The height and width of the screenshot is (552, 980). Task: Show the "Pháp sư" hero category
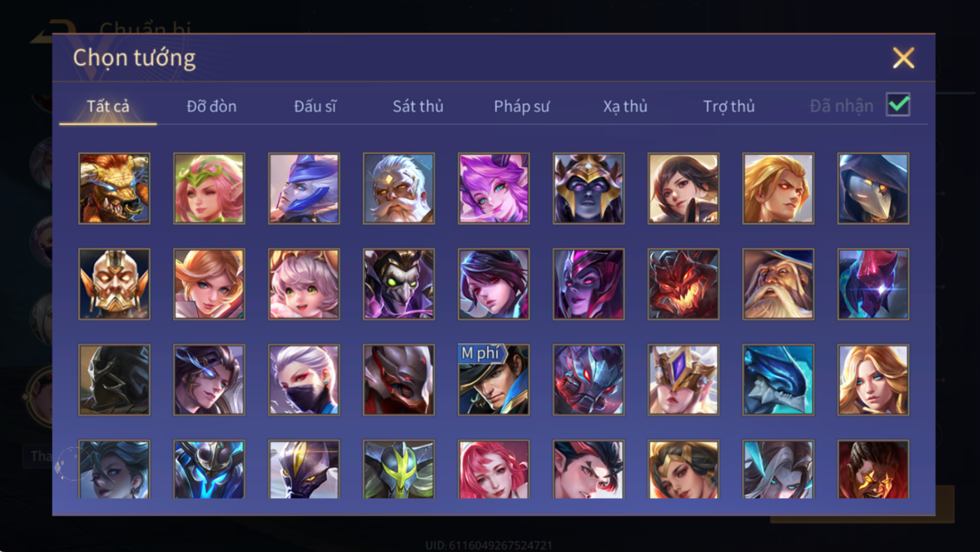click(522, 106)
